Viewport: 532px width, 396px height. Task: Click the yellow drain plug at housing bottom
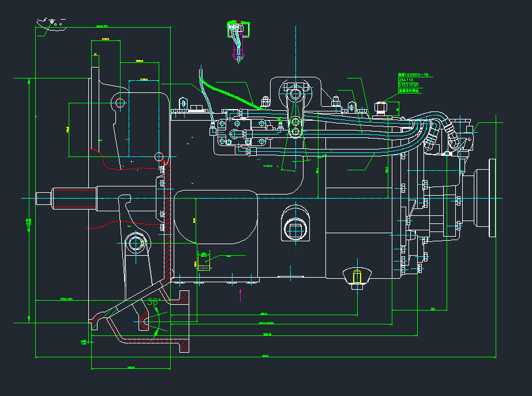(x=357, y=277)
